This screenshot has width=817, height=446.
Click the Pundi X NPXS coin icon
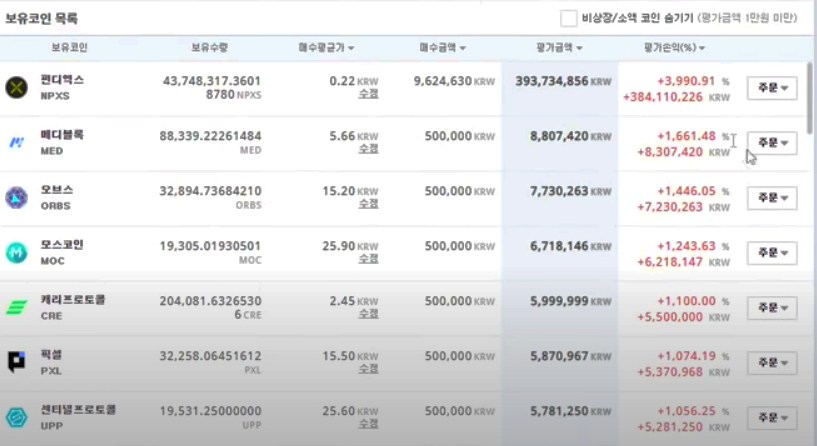click(x=16, y=87)
